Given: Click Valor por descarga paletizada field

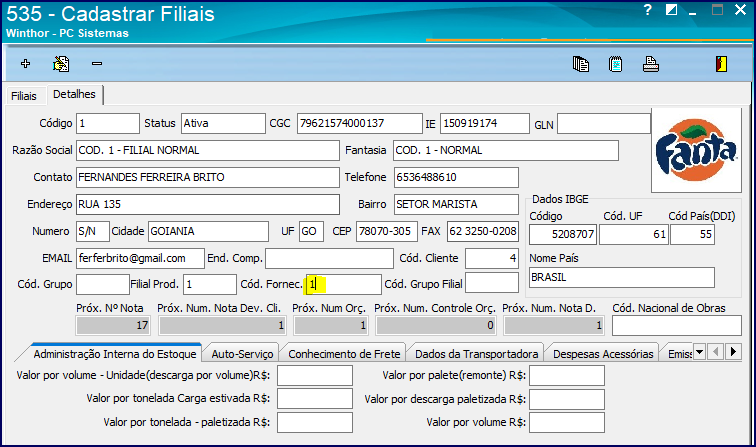Looking at the screenshot, I should coord(567,399).
